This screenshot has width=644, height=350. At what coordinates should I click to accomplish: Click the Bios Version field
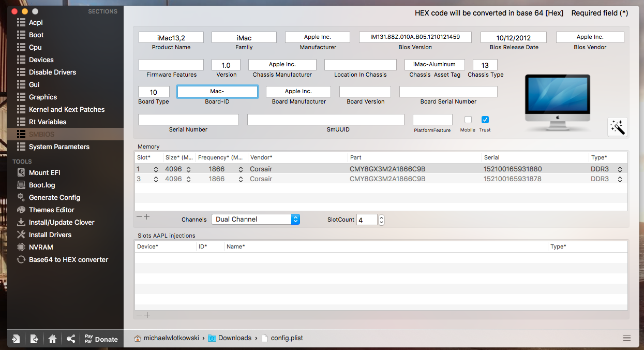[x=415, y=37]
